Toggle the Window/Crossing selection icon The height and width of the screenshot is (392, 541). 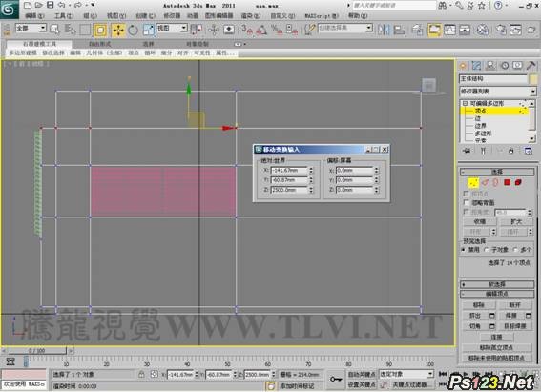pyautogui.click(x=100, y=30)
